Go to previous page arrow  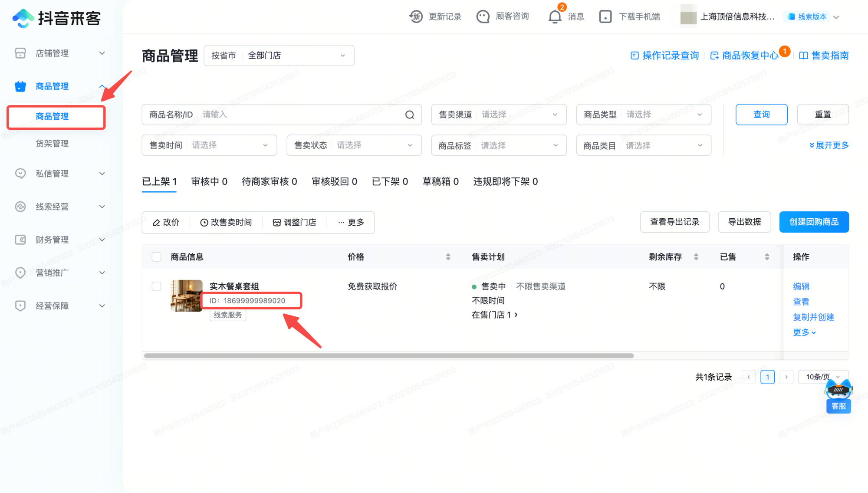point(749,377)
